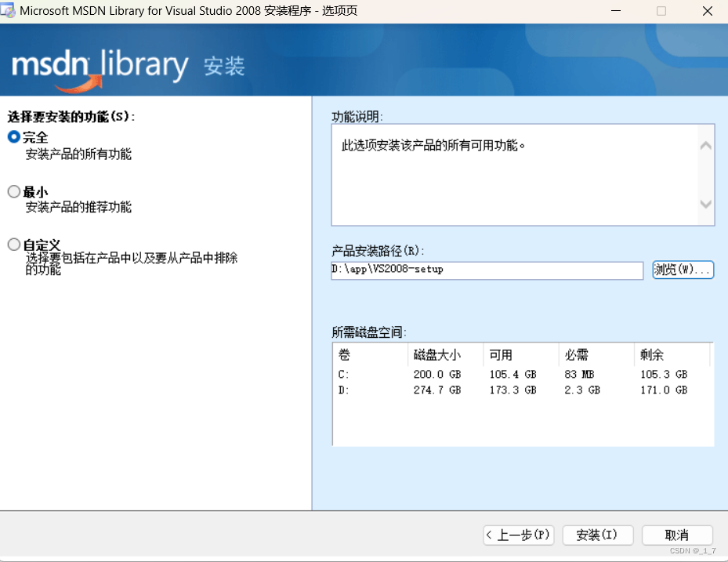Close the installer window
This screenshot has width=728, height=562.
tap(707, 11)
